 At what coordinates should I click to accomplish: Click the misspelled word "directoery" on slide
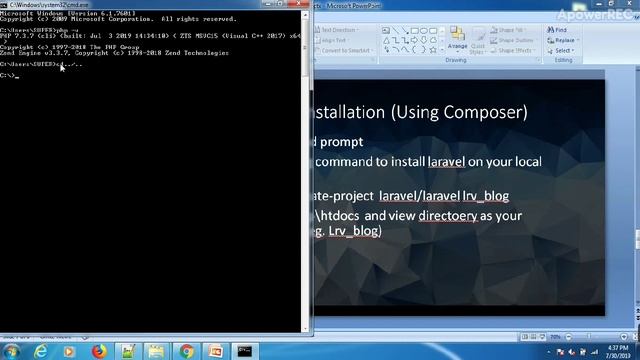point(448,216)
